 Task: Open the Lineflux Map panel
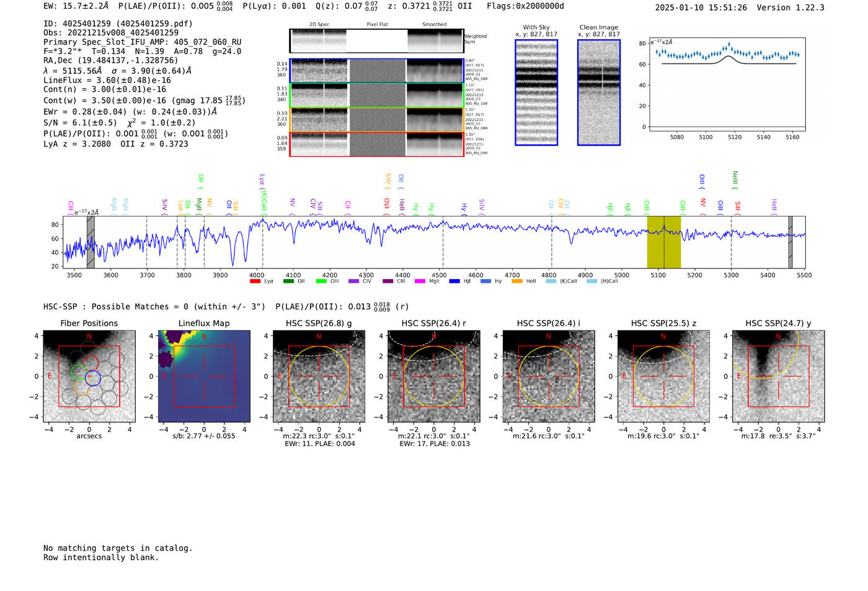click(x=204, y=376)
